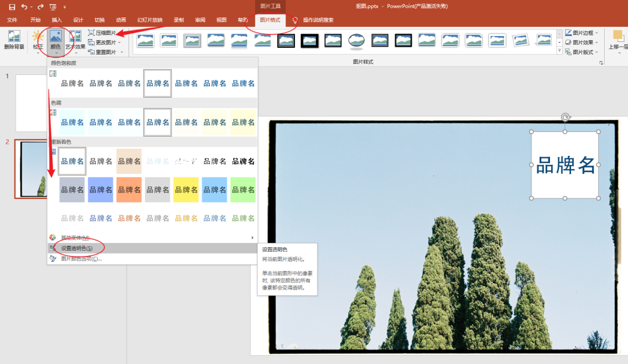Choose the last saturation preset in 颜色饱和度
628x364 pixels.
click(243, 83)
